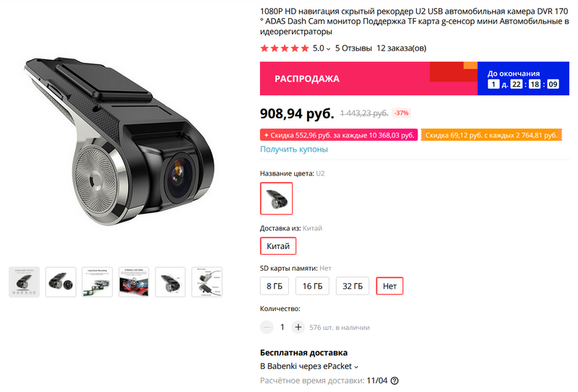
Task: Expand the ePacket shipping method dropdown
Action: tap(356, 367)
